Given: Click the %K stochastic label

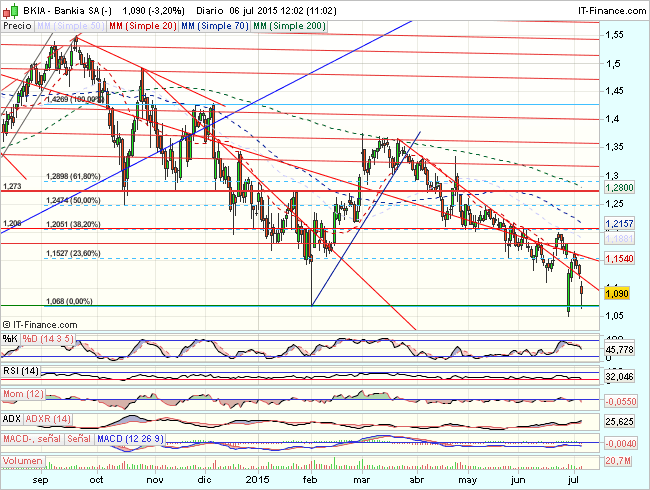Looking at the screenshot, I should (10, 339).
